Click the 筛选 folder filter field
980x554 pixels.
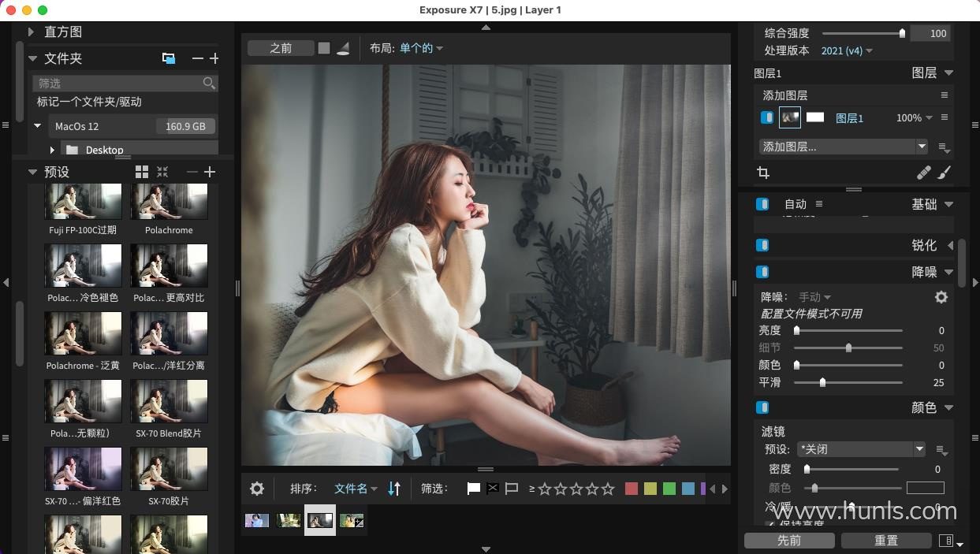coord(125,83)
